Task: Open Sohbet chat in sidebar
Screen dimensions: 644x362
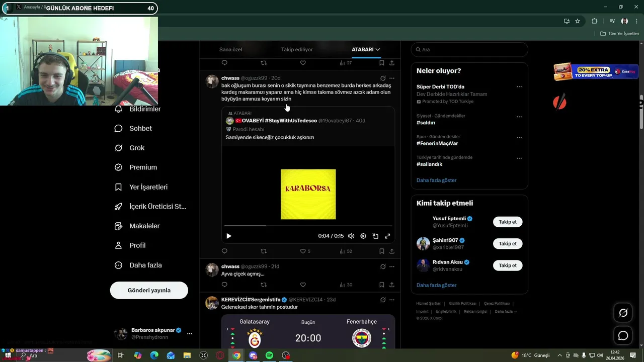Action: (x=133, y=128)
